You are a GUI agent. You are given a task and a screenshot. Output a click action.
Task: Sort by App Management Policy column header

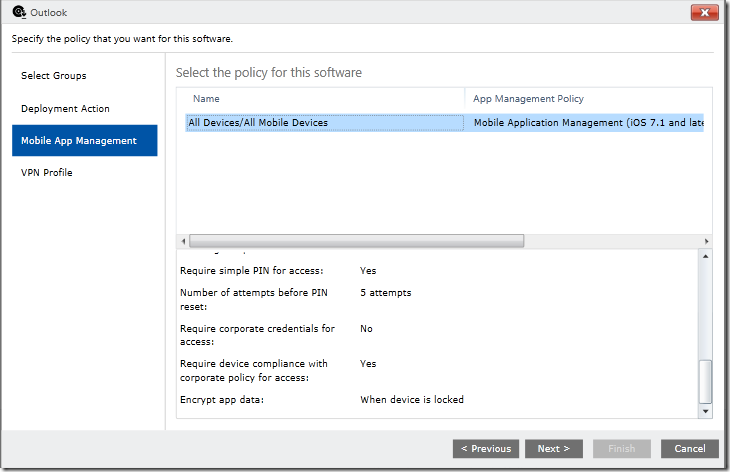pyautogui.click(x=528, y=99)
